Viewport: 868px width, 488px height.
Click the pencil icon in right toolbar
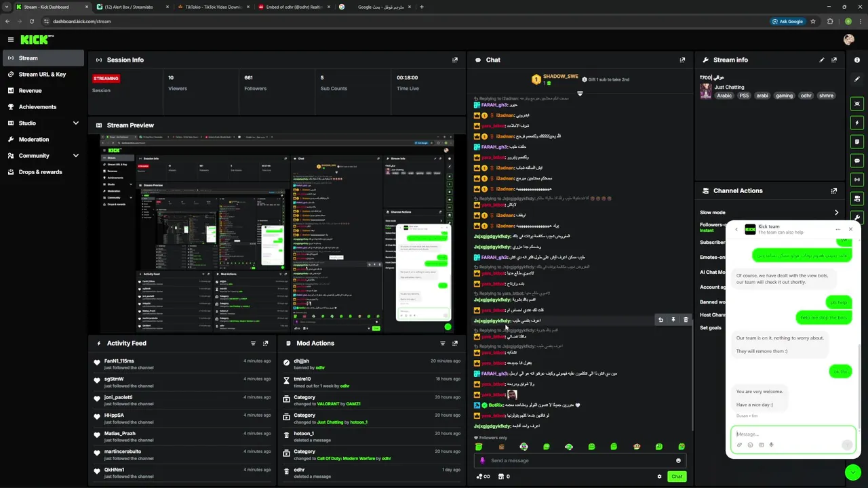click(x=857, y=79)
